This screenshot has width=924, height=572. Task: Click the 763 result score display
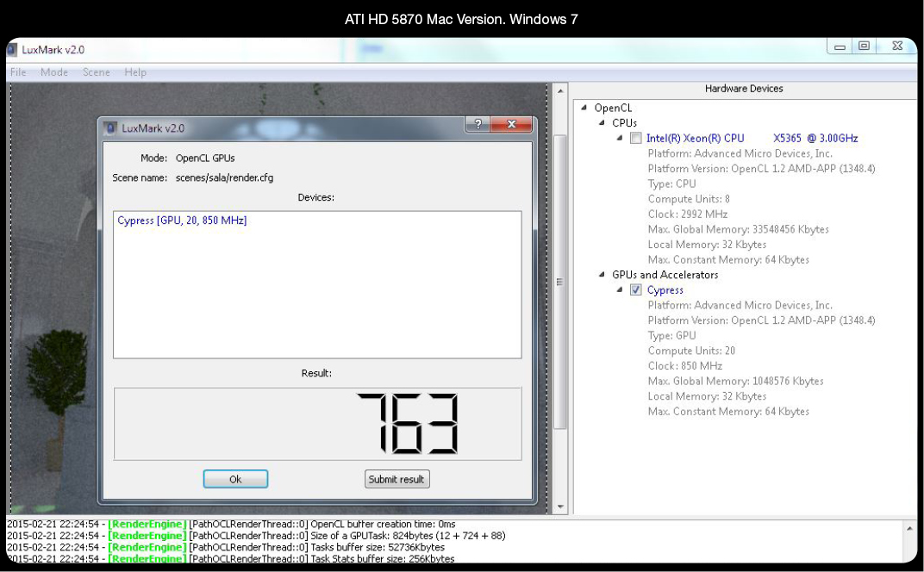point(407,424)
